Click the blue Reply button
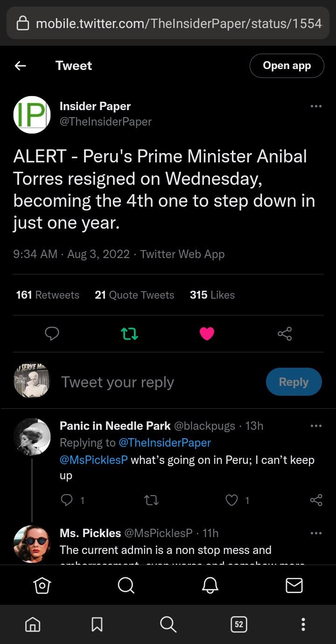This screenshot has width=336, height=644. point(294,382)
